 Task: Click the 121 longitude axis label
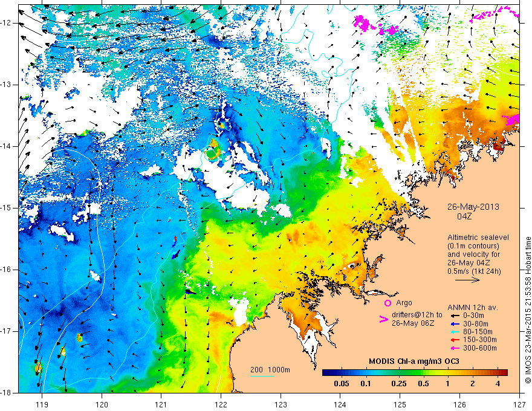tap(161, 404)
